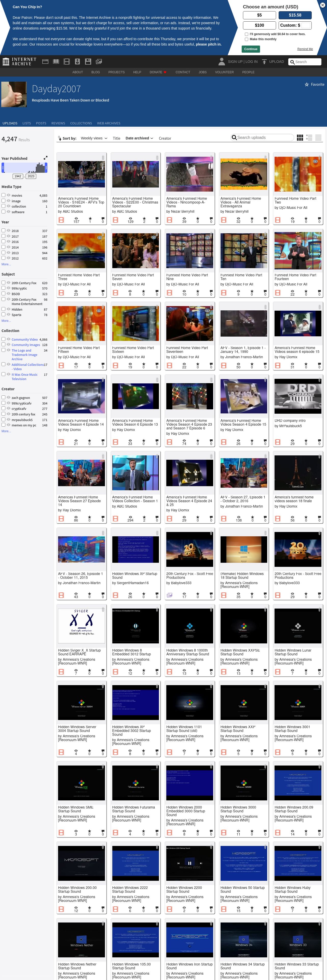
Task: Open the WEB ARCHIVES tab
Action: (x=108, y=123)
